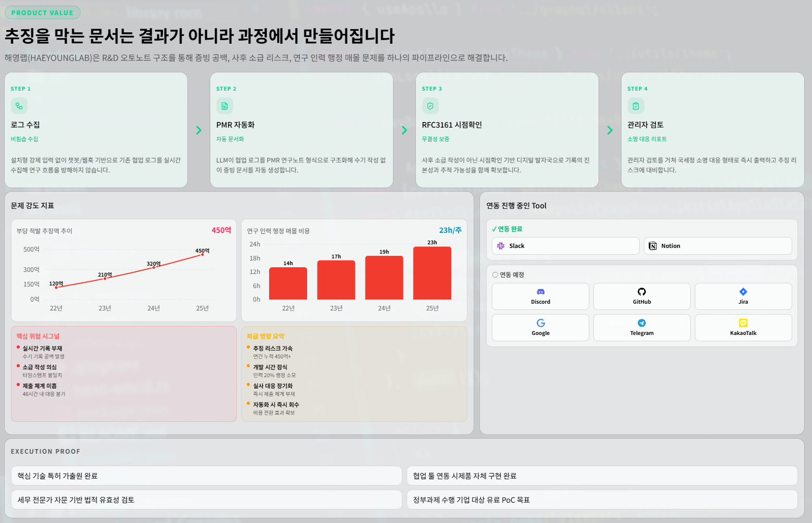Click the 세무 전문가 자문 기반 법적 유효성 검토 row
Screen dimensions: 812x523
click(207, 500)
